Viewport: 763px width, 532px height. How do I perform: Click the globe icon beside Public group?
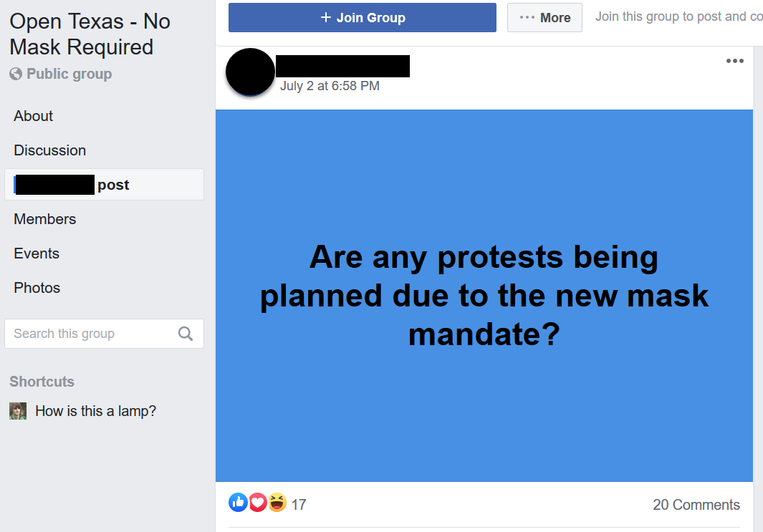[x=16, y=74]
